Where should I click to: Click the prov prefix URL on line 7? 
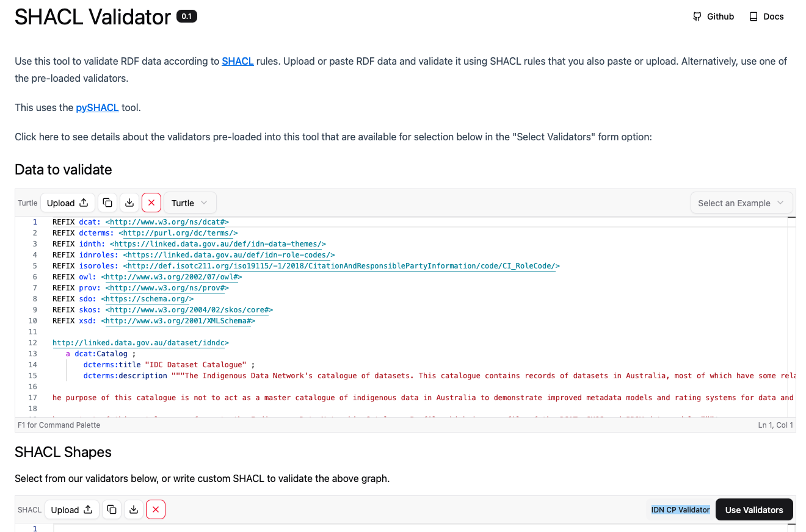pos(167,288)
